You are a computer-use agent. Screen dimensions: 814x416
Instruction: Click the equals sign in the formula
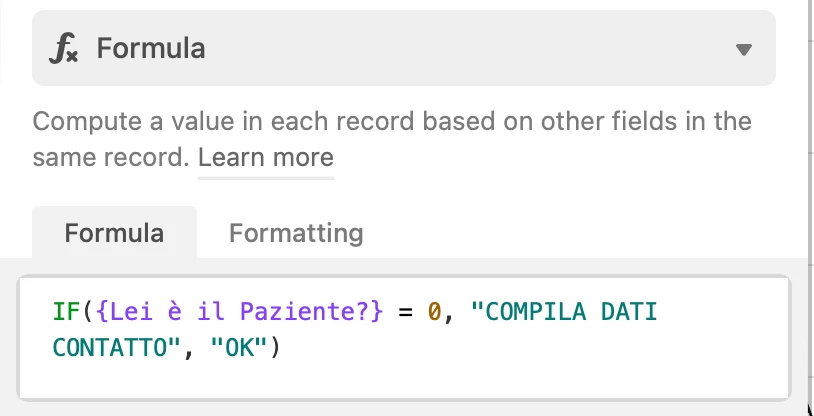[405, 313]
